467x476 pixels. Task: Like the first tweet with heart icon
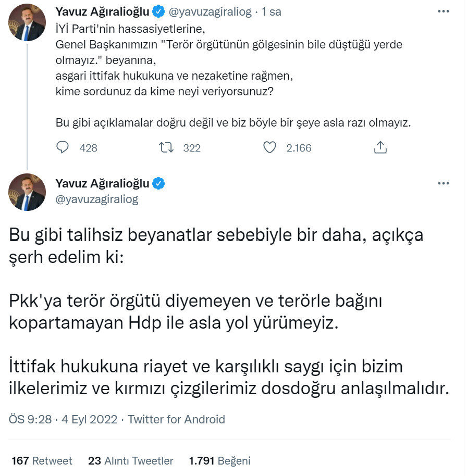[x=269, y=148]
